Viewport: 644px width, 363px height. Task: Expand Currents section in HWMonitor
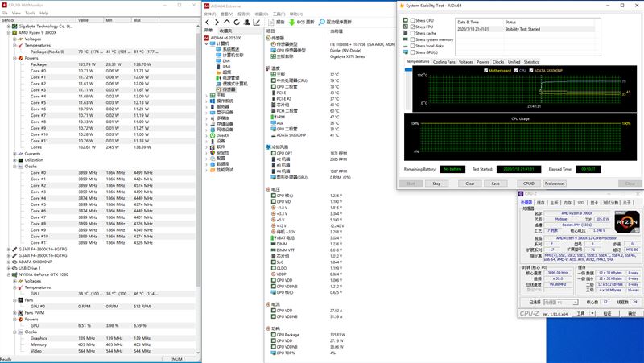[x=14, y=154]
